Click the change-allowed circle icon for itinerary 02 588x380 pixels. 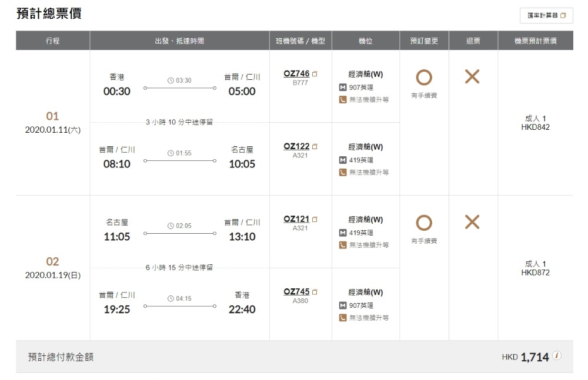(x=424, y=223)
